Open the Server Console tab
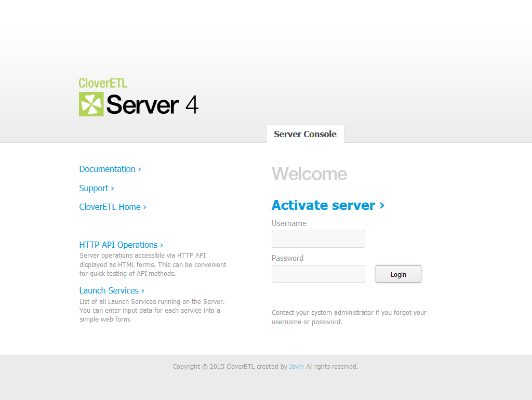This screenshot has width=532, height=400. pyautogui.click(x=305, y=134)
